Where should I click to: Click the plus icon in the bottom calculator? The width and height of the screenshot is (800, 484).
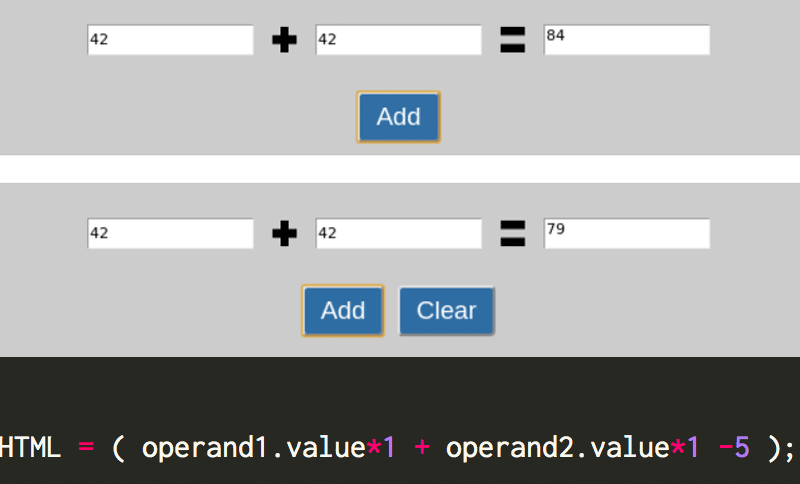tap(285, 235)
